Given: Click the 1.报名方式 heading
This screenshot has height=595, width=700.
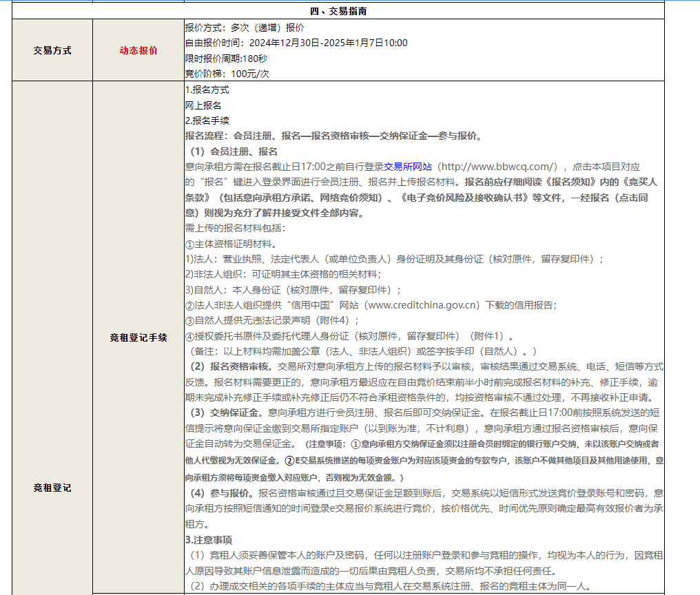Looking at the screenshot, I should 207,90.
